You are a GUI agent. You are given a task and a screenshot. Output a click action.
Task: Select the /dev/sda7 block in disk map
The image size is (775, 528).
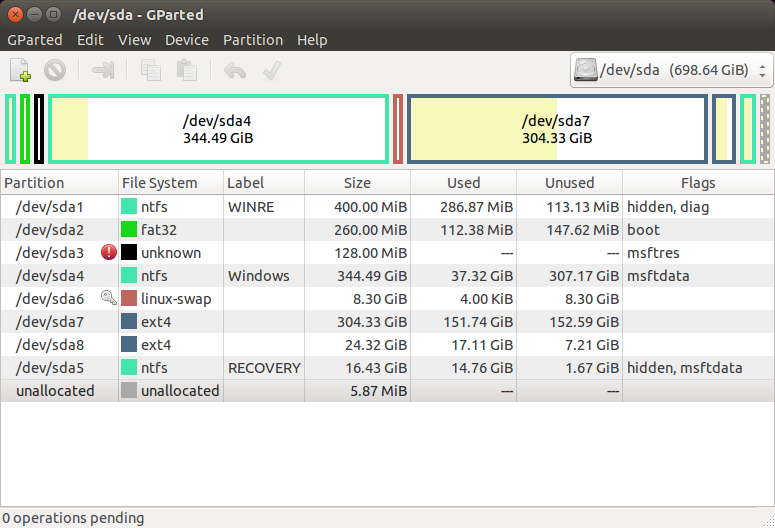tap(557, 129)
